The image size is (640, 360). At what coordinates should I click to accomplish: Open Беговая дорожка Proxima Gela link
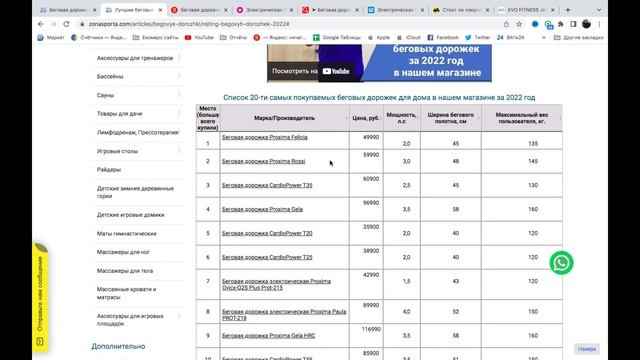click(262, 209)
